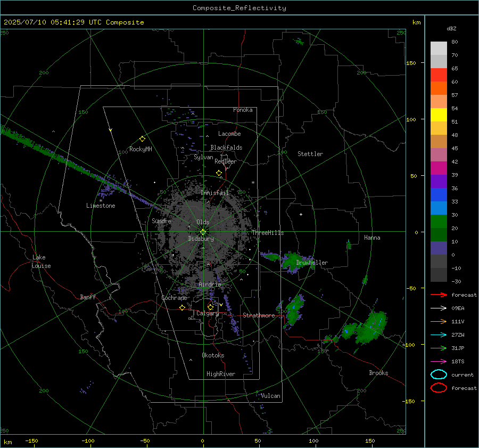Click the RockyMH label

[141, 149]
